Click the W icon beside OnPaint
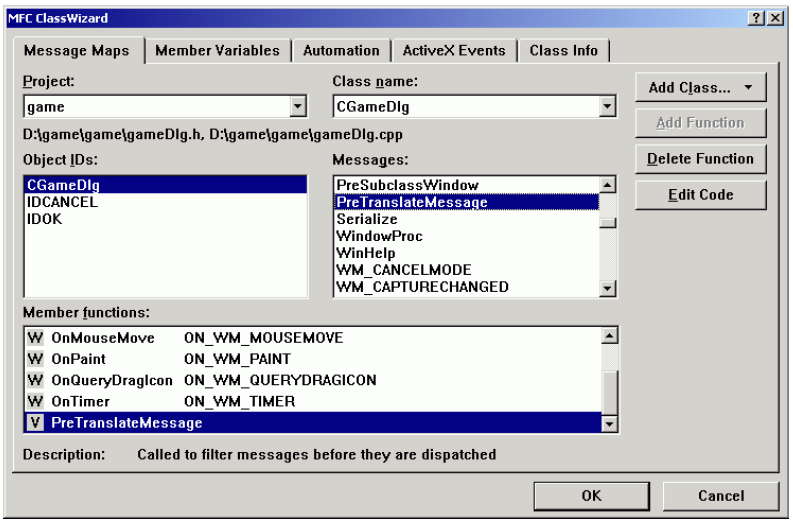 click(x=35, y=359)
